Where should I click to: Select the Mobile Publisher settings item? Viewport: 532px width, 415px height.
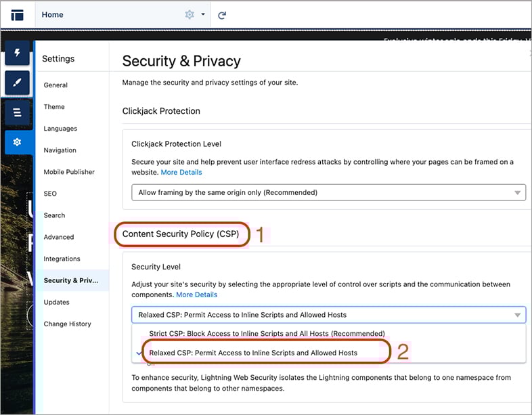pyautogui.click(x=69, y=172)
